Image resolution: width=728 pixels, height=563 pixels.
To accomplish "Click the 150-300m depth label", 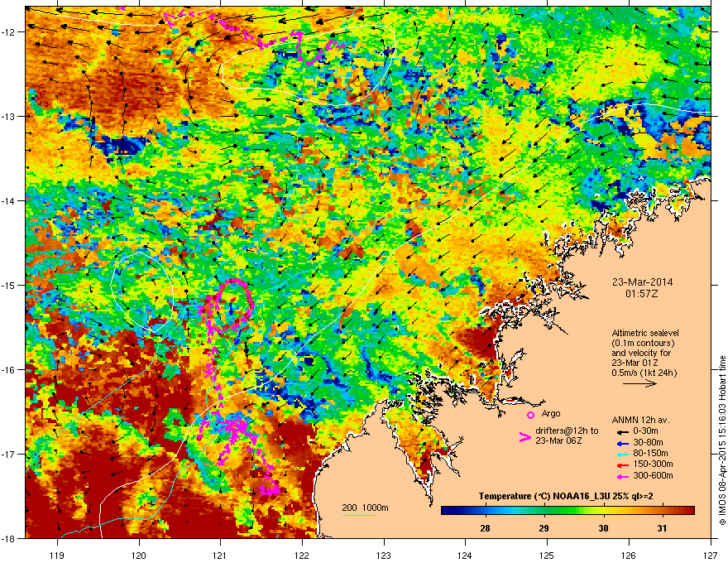I will 653,464.
